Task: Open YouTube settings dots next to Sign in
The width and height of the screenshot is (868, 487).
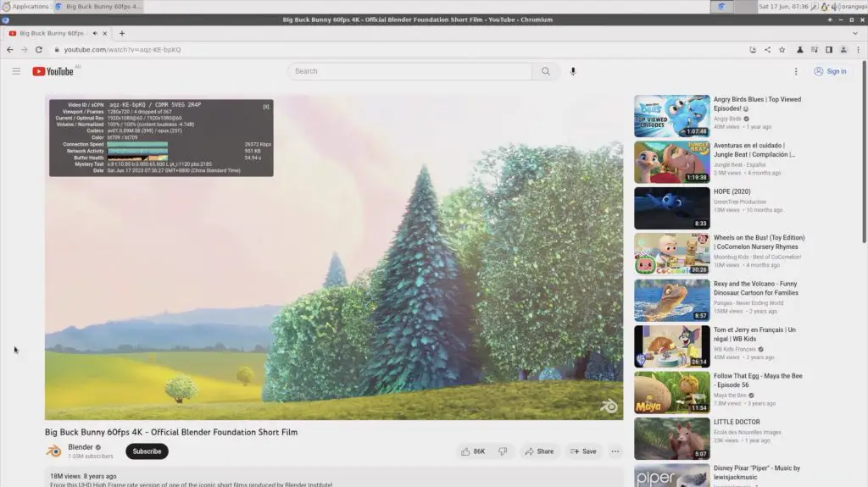Action: 795,71
